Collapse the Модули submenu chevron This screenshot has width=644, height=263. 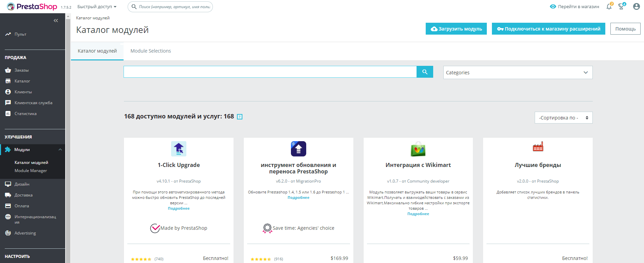tap(60, 150)
